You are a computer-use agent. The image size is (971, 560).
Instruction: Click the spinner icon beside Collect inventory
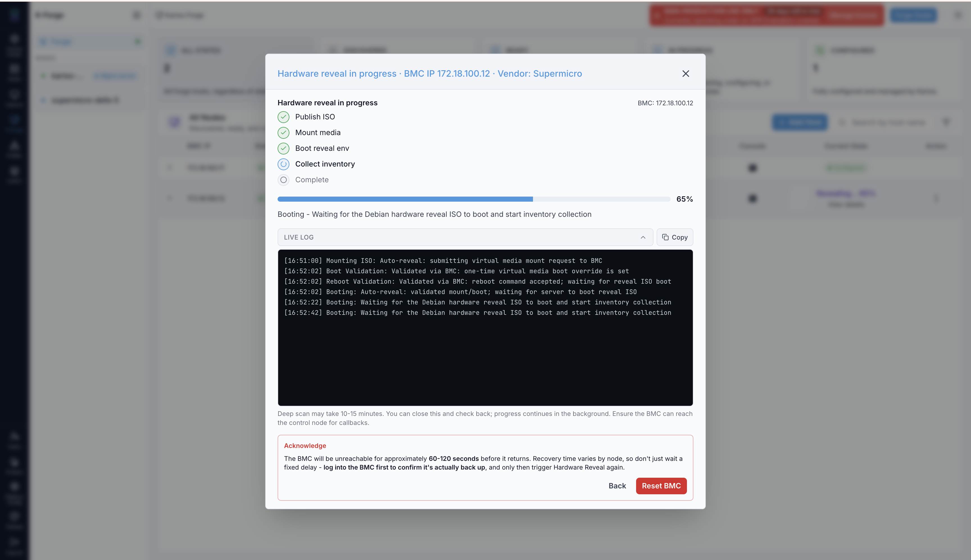click(283, 164)
